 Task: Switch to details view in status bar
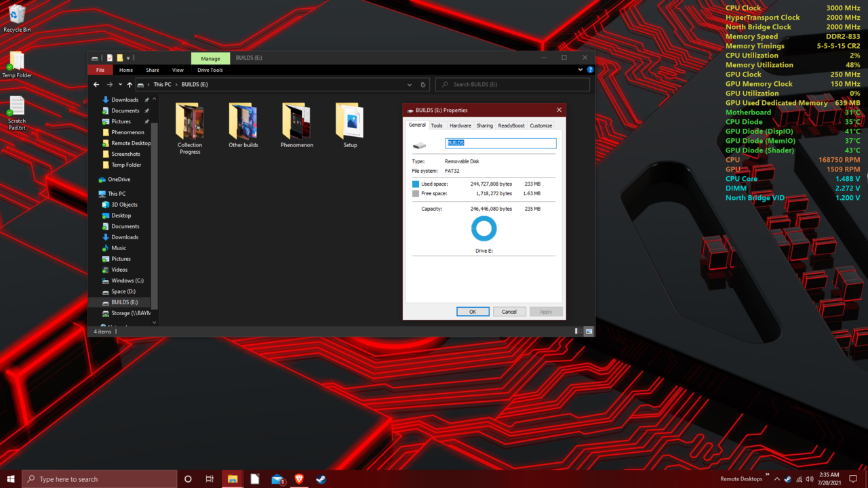click(x=578, y=331)
